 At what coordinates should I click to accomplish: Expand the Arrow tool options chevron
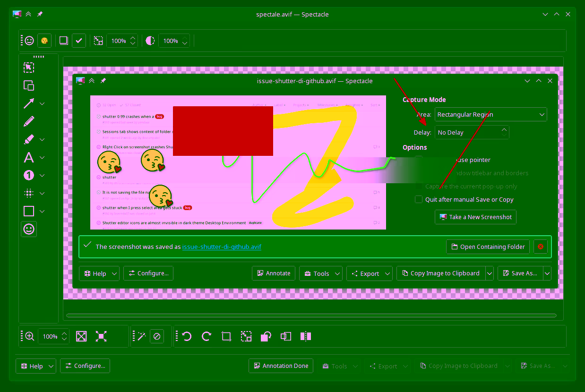point(42,103)
